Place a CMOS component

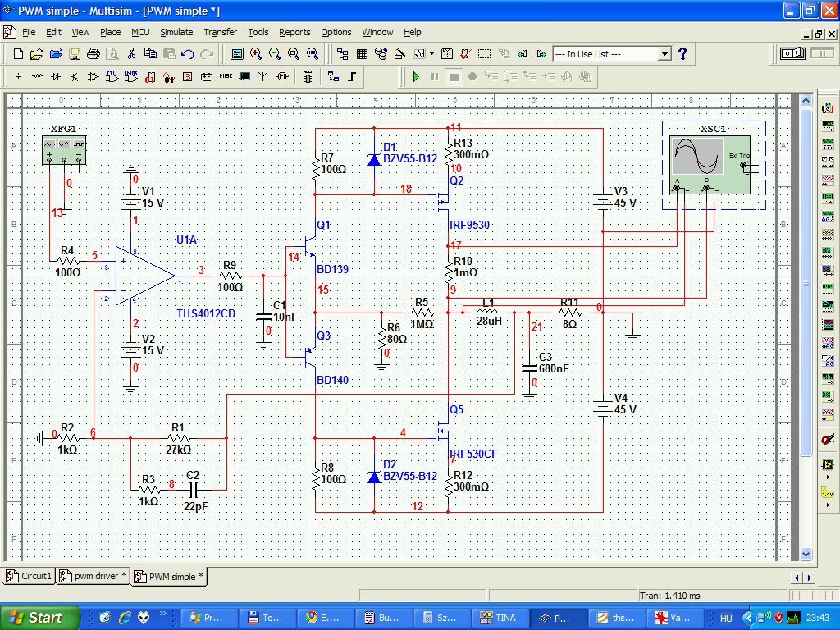point(131,77)
